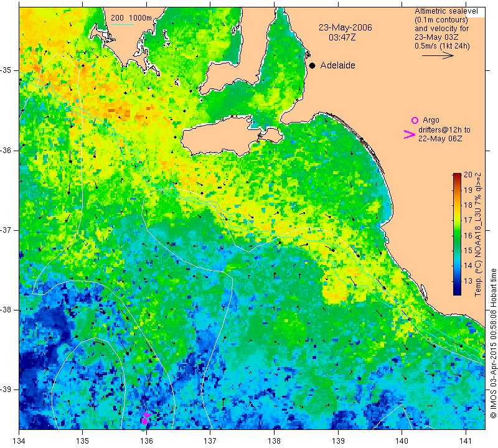498x448 pixels.
Task: Click the longitude axis label 139
Action: (x=338, y=441)
